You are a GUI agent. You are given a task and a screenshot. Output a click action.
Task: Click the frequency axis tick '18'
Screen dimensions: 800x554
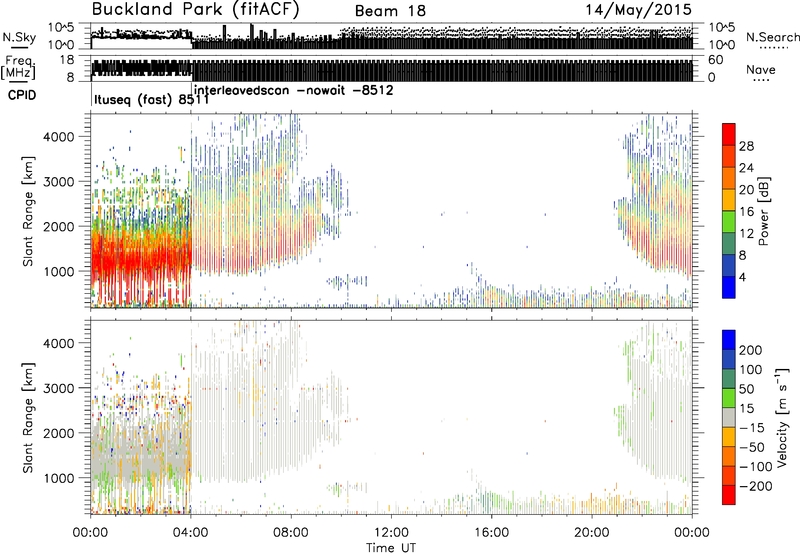pyautogui.click(x=67, y=60)
